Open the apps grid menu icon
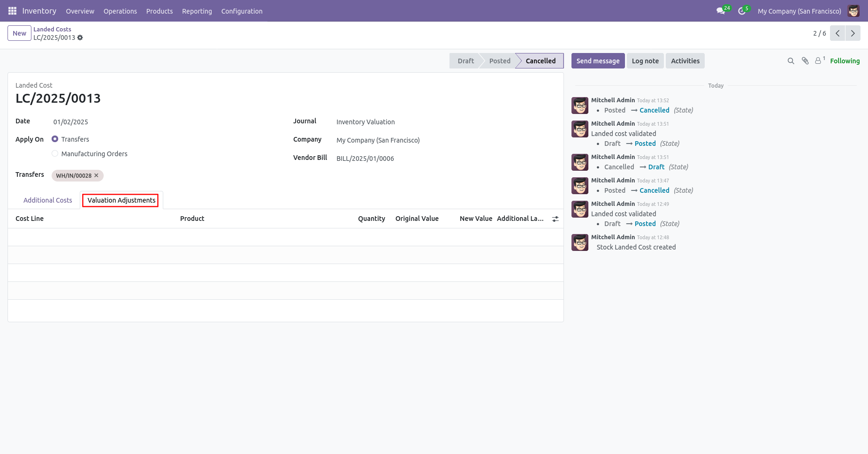868x454 pixels. 12,11
